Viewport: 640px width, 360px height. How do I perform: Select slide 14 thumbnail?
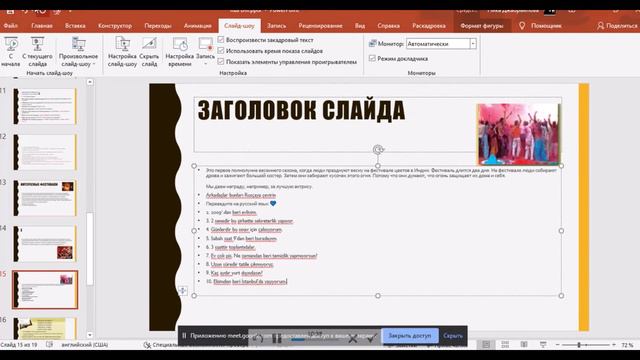[x=45, y=244]
